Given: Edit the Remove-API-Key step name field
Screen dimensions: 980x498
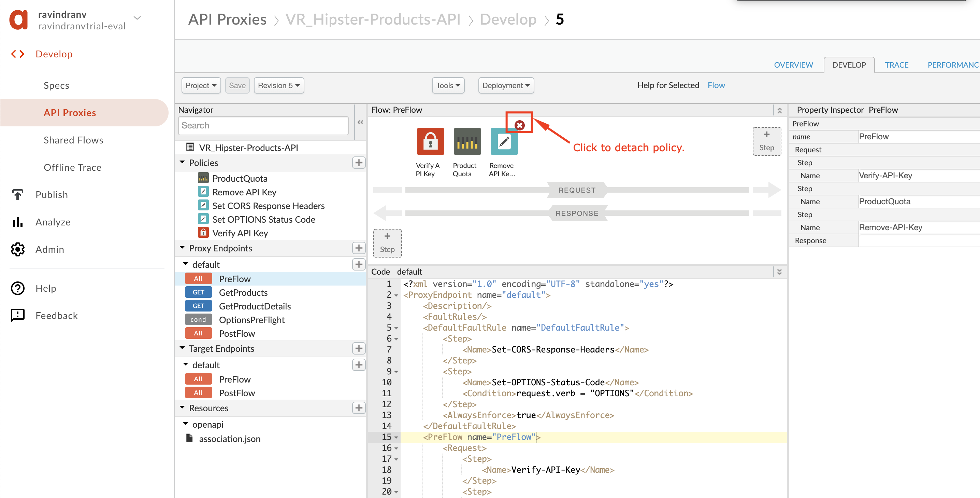Looking at the screenshot, I should point(919,227).
